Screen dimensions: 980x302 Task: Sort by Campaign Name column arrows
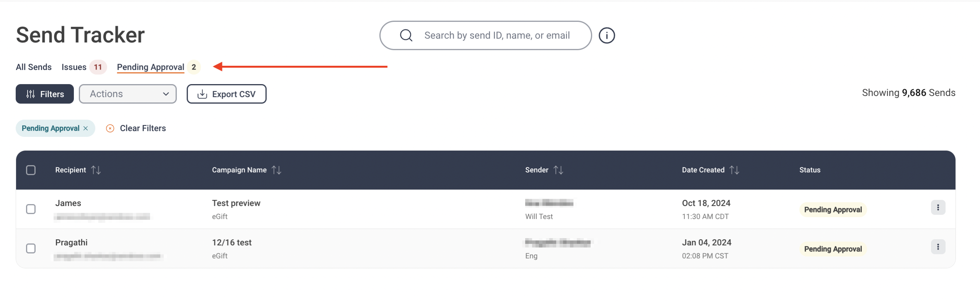pyautogui.click(x=276, y=170)
